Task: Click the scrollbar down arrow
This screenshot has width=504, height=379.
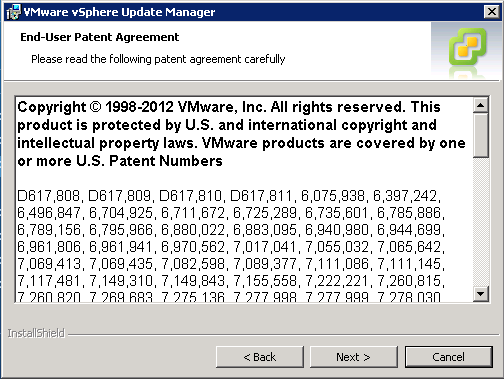Action: (481, 294)
